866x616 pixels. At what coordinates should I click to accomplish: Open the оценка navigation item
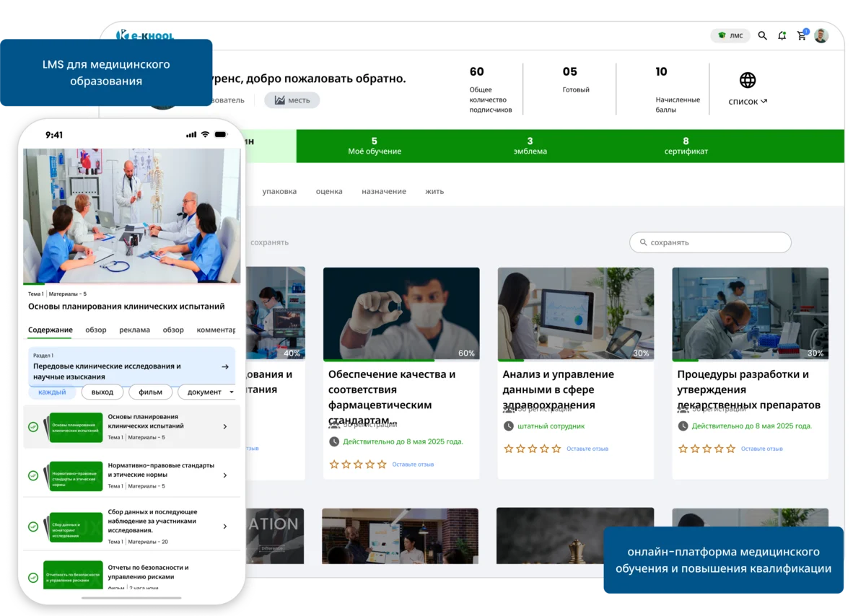coord(329,191)
